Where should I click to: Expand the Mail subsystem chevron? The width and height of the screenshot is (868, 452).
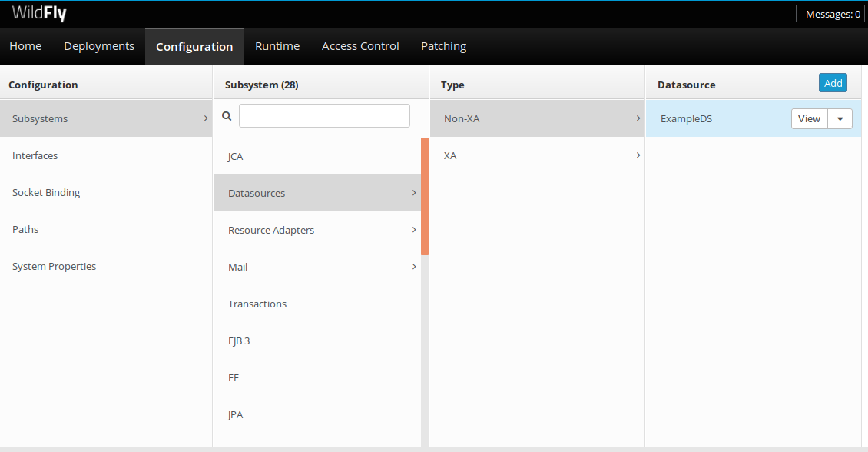pyautogui.click(x=414, y=267)
